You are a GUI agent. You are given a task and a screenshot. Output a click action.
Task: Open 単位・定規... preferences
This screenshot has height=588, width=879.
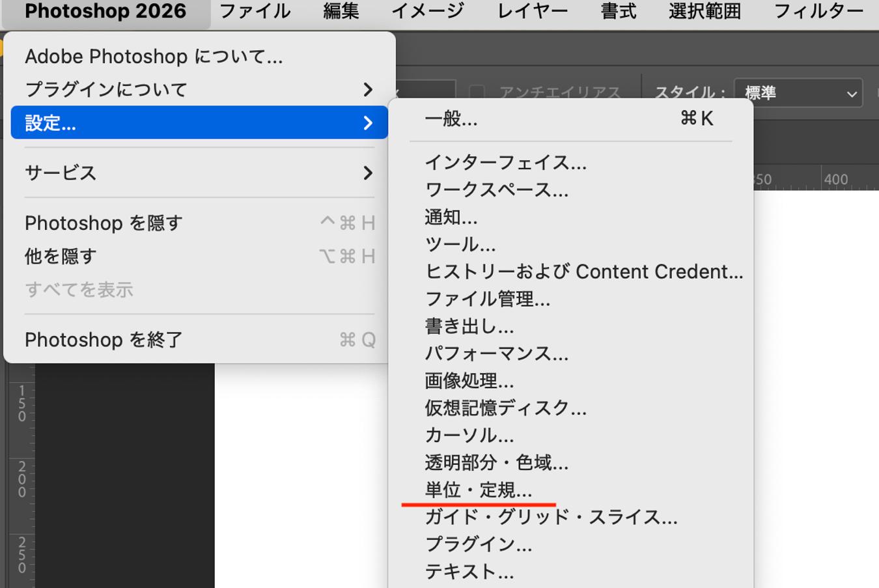coord(570,490)
